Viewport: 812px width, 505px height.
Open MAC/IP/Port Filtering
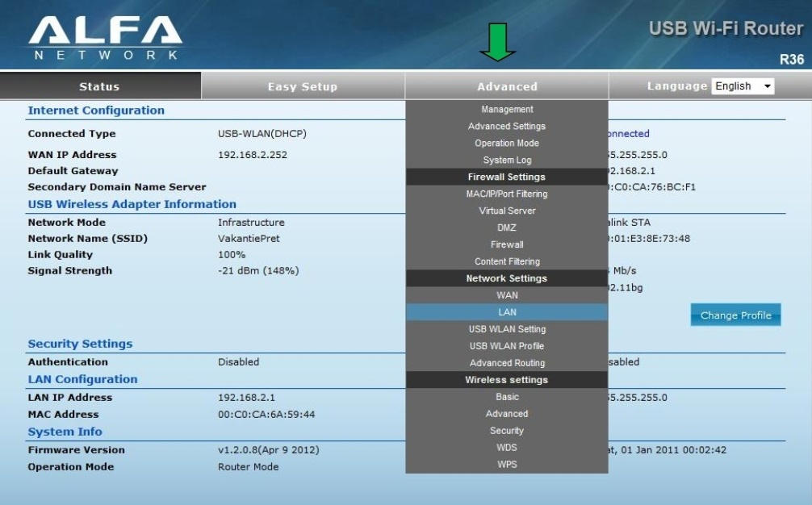click(x=507, y=194)
